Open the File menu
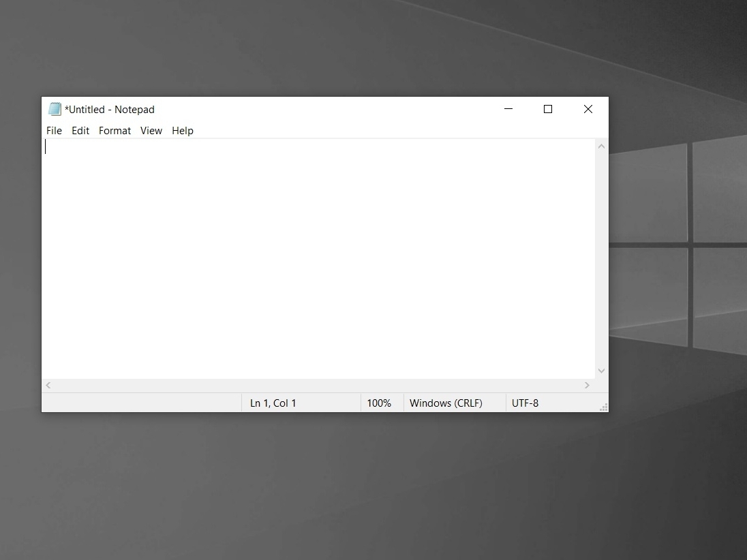 54,131
